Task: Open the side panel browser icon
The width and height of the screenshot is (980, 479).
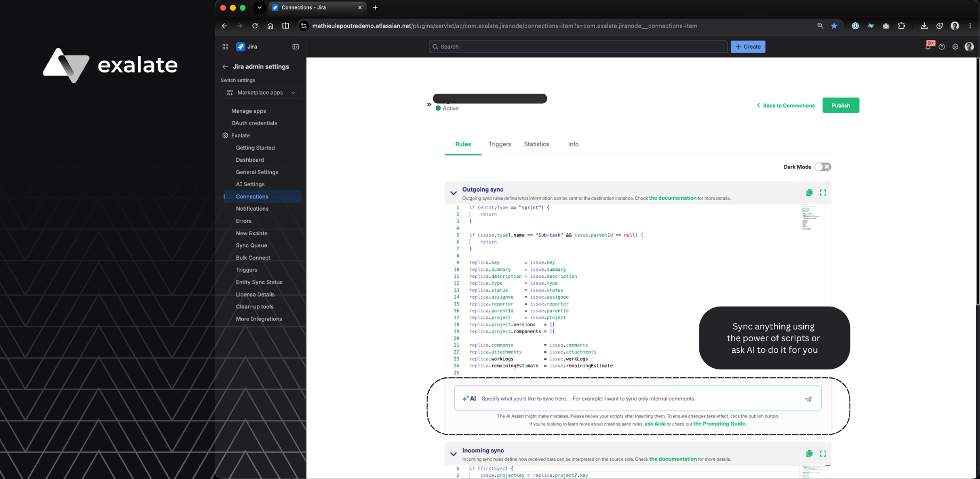Action: (x=285, y=26)
